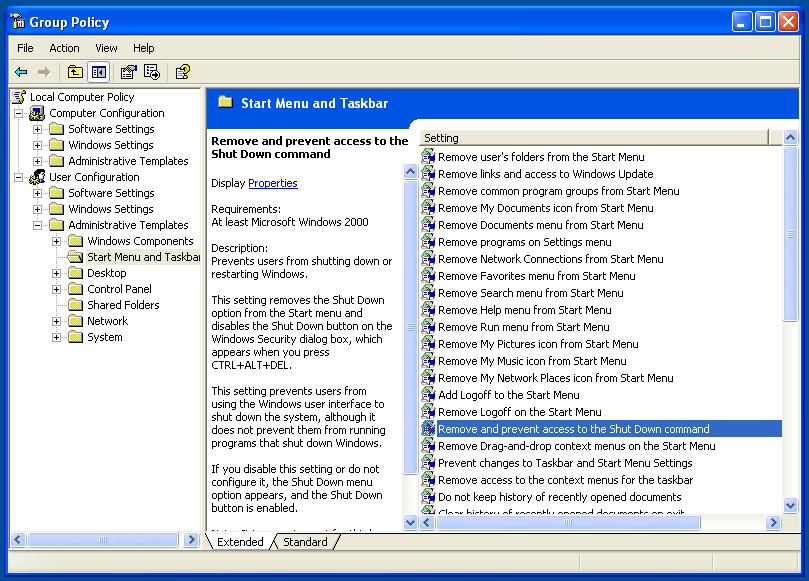
Task: Expand Administrative Templates under Computer Configuration
Action: [x=38, y=161]
